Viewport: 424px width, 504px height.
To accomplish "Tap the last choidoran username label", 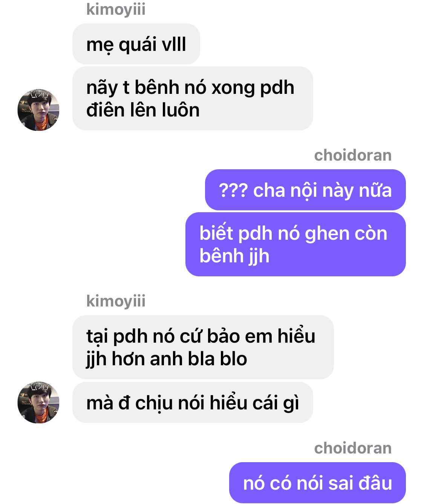I will point(353,448).
